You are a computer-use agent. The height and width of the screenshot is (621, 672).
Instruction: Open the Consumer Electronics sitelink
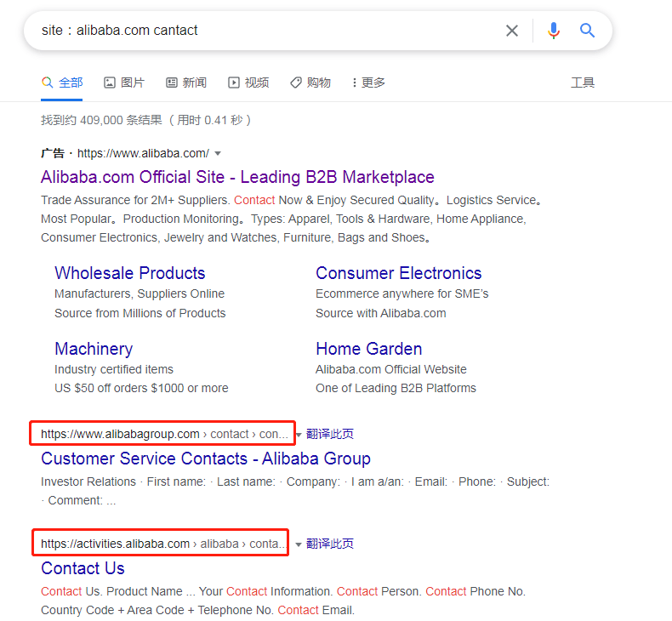[x=399, y=273]
